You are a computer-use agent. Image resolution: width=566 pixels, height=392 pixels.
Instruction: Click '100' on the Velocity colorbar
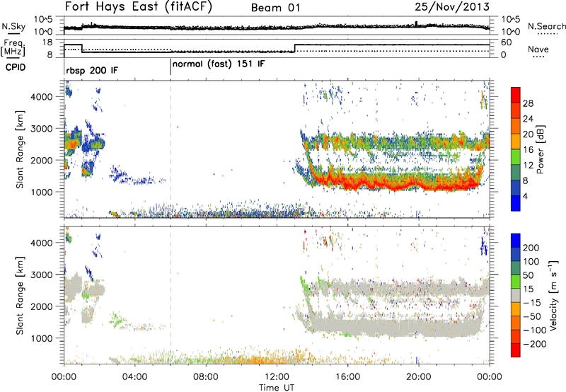tap(531, 261)
